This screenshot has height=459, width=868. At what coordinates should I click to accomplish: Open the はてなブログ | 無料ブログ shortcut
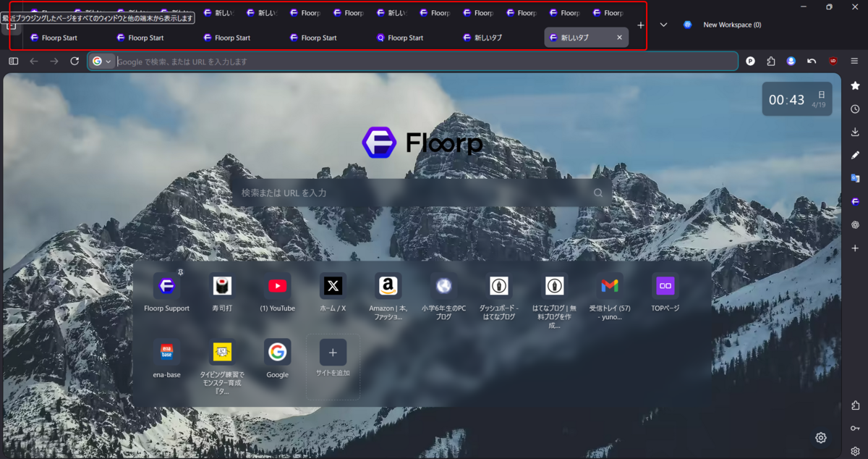point(555,300)
